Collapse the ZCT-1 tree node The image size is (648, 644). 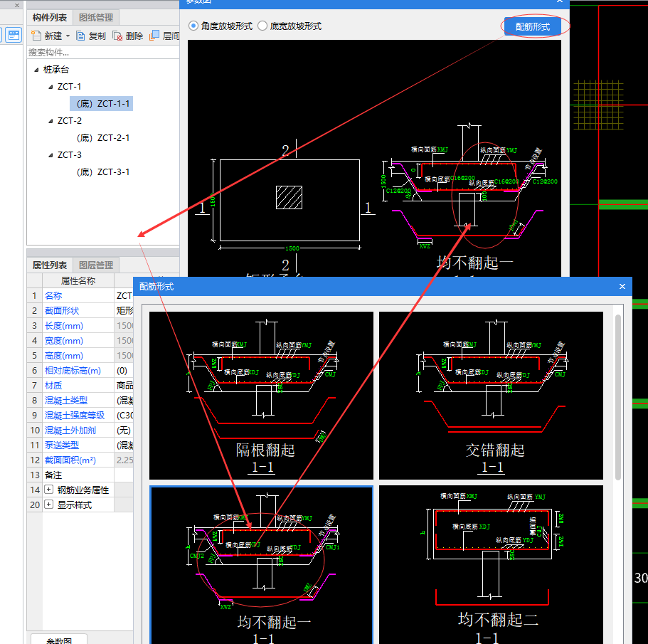coord(51,87)
